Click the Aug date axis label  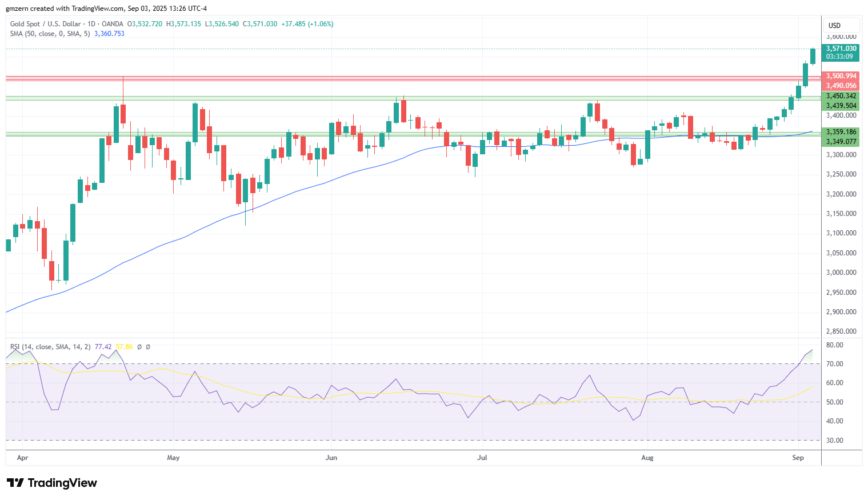(x=647, y=458)
